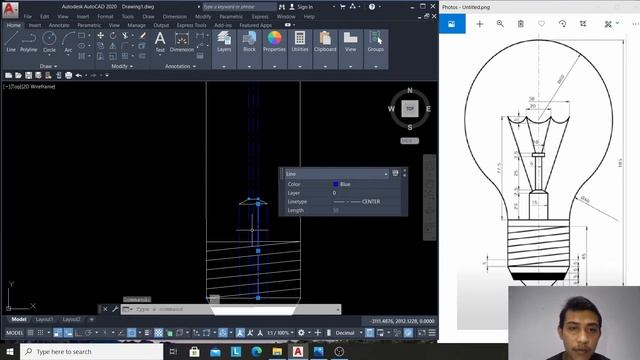
Task: Open the Tools menu
Action: [127, 17]
